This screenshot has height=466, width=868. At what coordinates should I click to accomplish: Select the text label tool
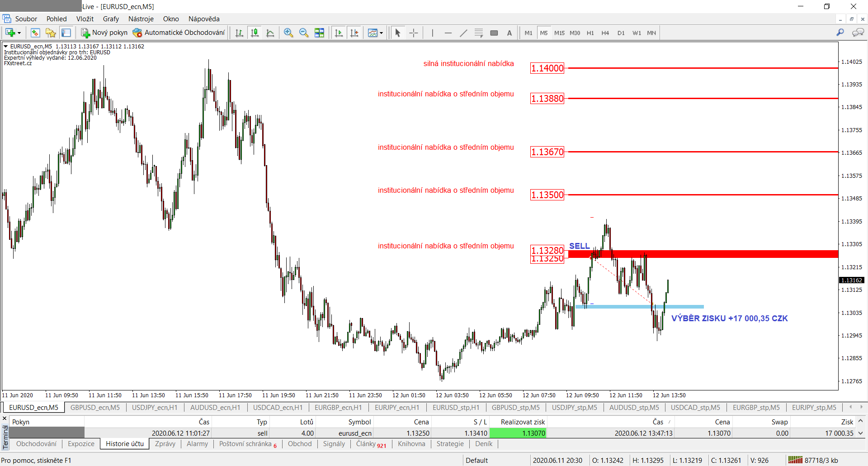point(509,33)
